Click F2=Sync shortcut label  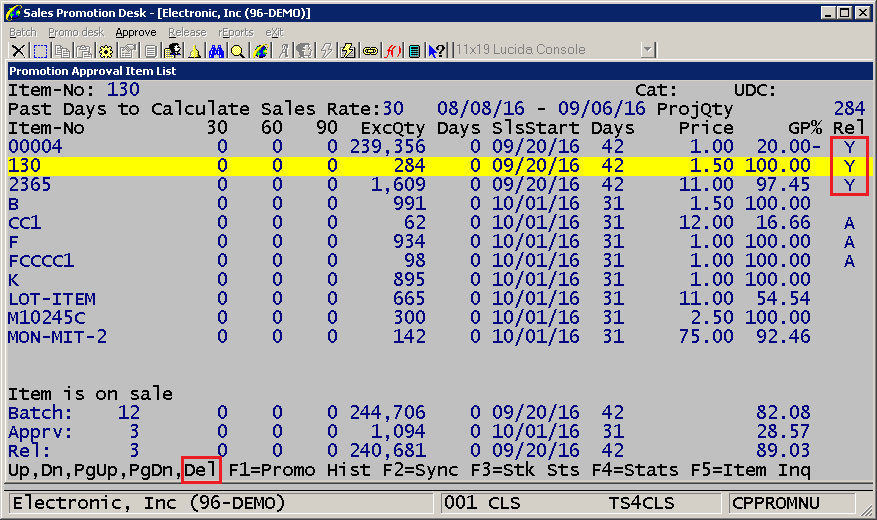point(421,470)
